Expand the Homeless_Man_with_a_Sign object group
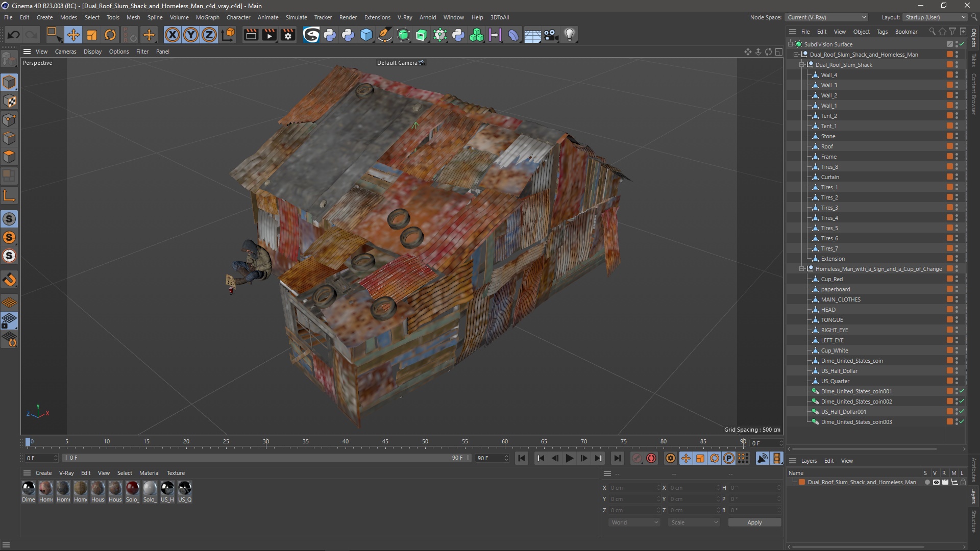The width and height of the screenshot is (980, 551). tap(800, 268)
